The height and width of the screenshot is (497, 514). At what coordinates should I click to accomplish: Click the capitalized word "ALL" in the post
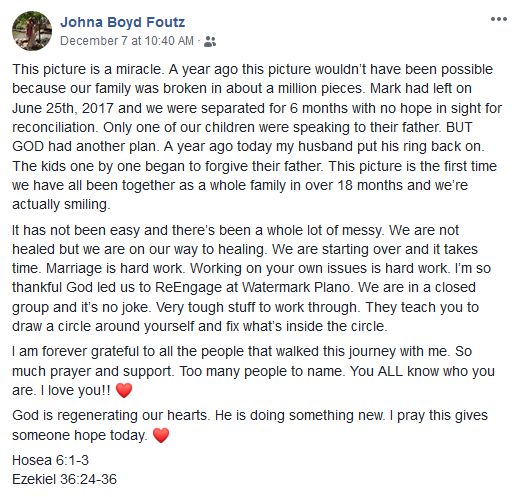tap(390, 371)
